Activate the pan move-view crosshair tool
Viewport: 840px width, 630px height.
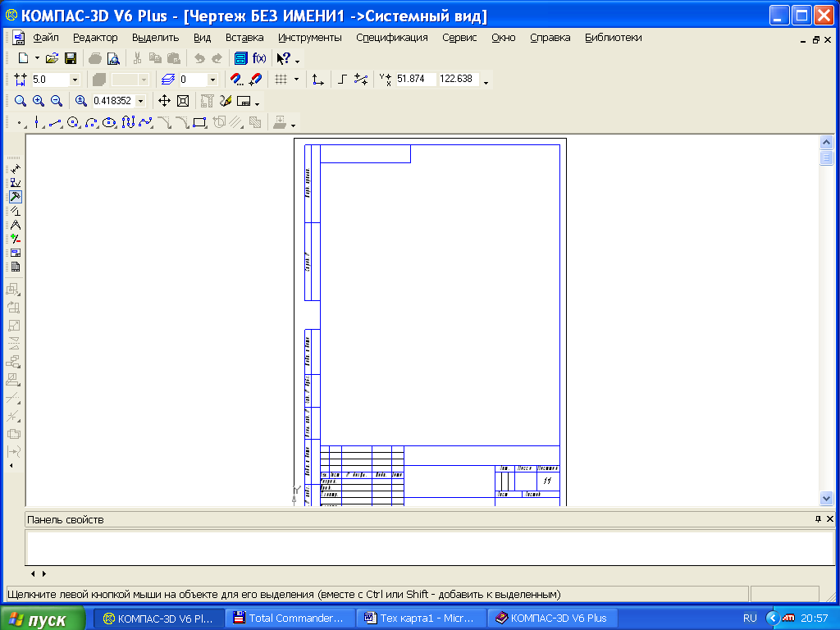click(x=164, y=101)
